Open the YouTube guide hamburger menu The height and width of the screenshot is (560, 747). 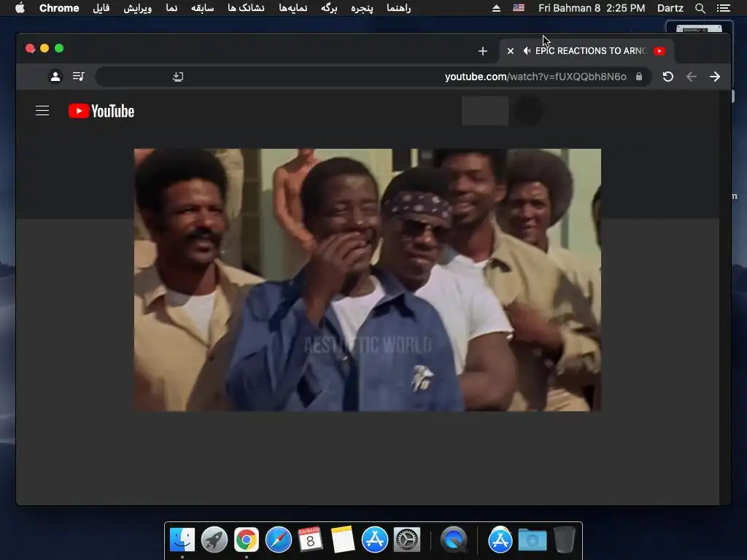(42, 111)
